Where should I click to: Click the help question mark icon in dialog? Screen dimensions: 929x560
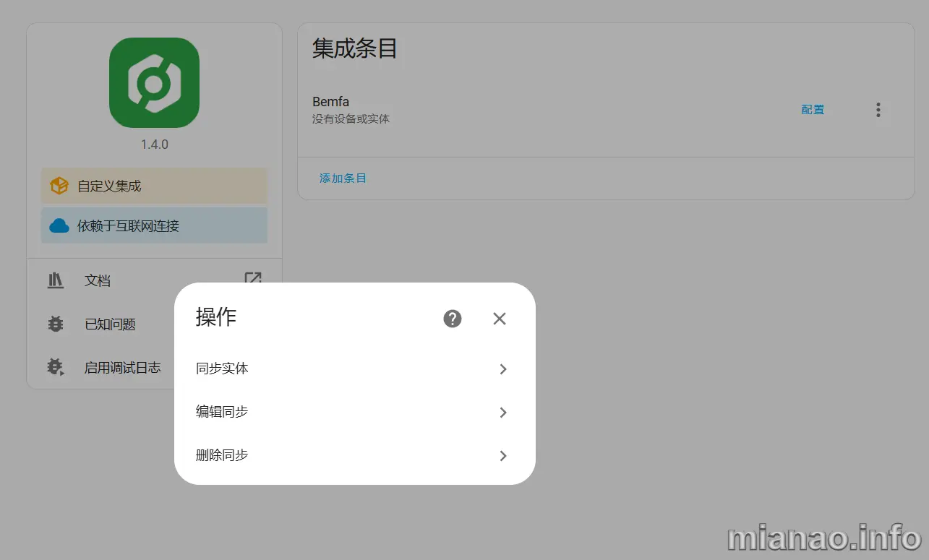click(453, 319)
